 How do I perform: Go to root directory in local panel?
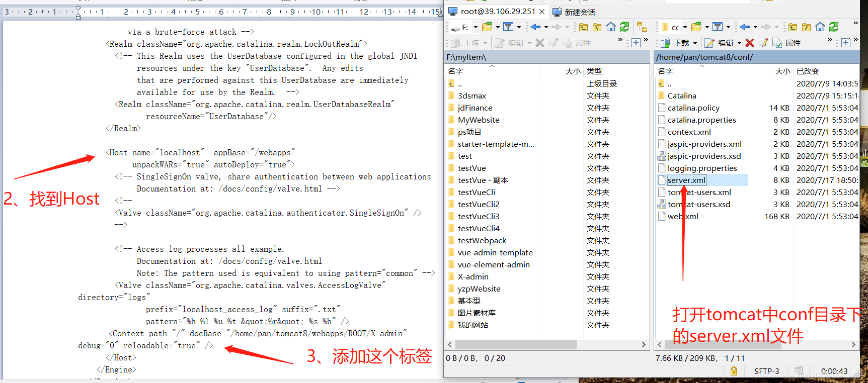click(597, 27)
